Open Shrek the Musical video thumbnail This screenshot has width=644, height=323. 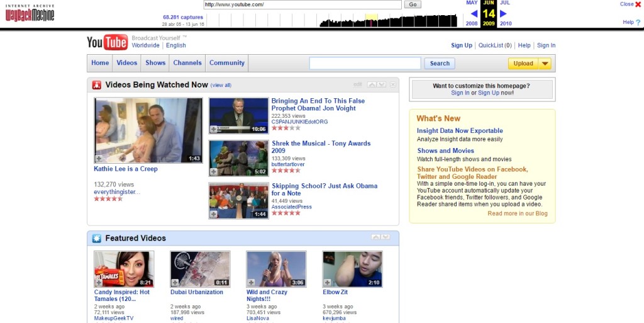pyautogui.click(x=238, y=158)
